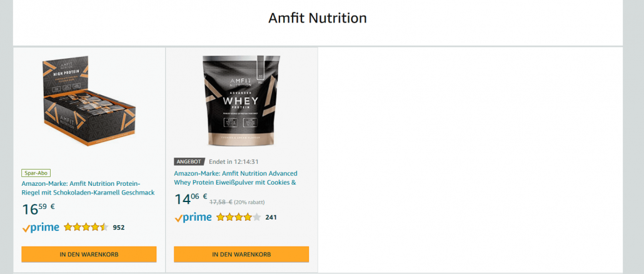Click prime logo under whey protein price
The width and height of the screenshot is (644, 274).
[193, 218]
